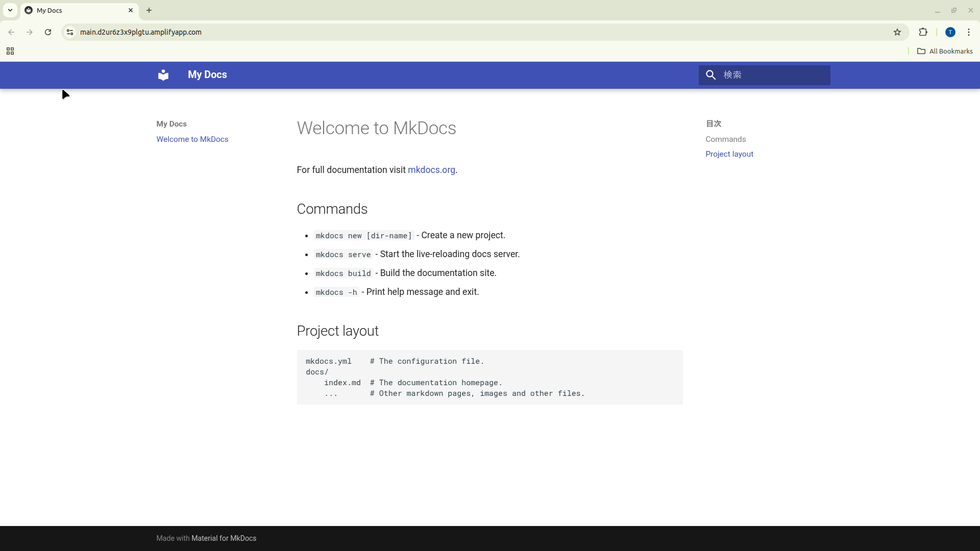Open the tab search grid icon

pos(10,51)
